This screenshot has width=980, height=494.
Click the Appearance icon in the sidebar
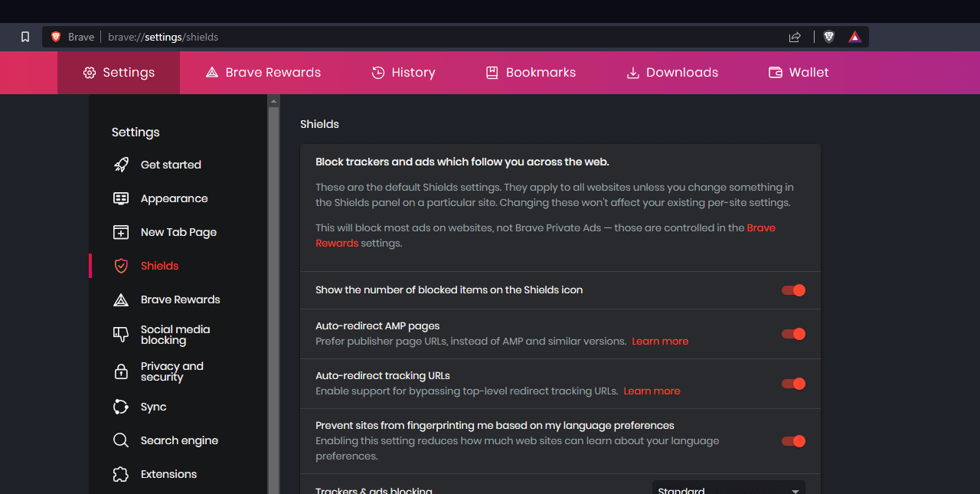click(121, 198)
